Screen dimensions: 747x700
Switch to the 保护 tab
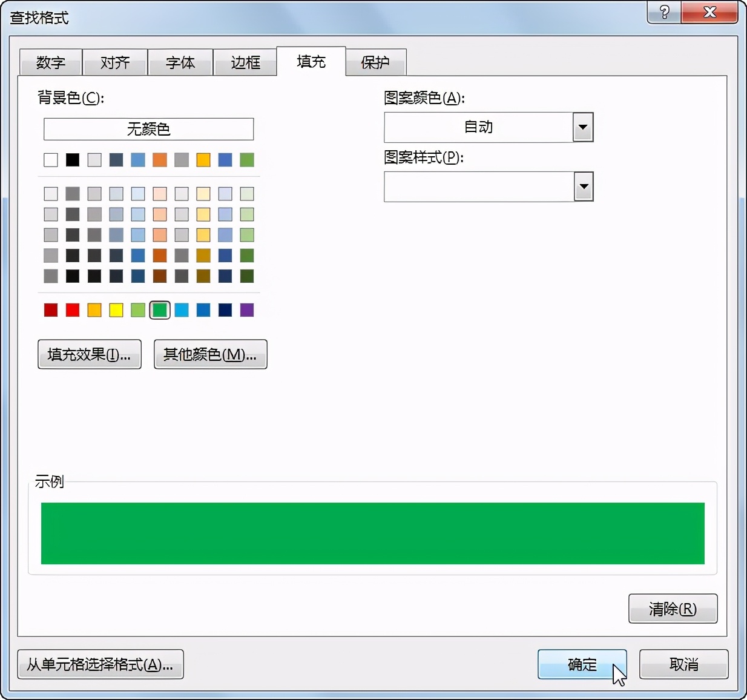(x=375, y=61)
